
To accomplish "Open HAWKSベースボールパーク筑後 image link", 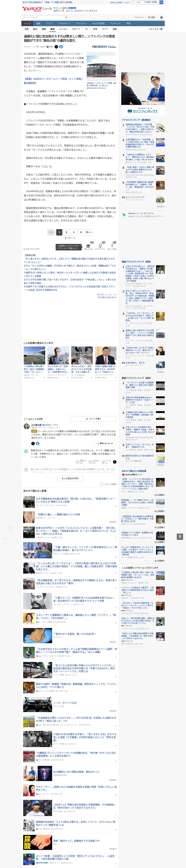I will pos(53,81).
